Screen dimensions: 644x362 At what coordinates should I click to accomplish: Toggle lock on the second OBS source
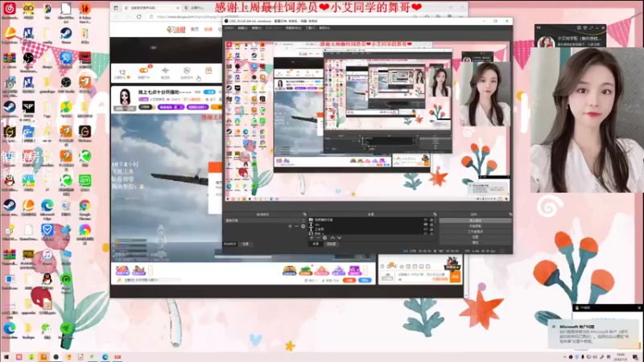(x=431, y=224)
